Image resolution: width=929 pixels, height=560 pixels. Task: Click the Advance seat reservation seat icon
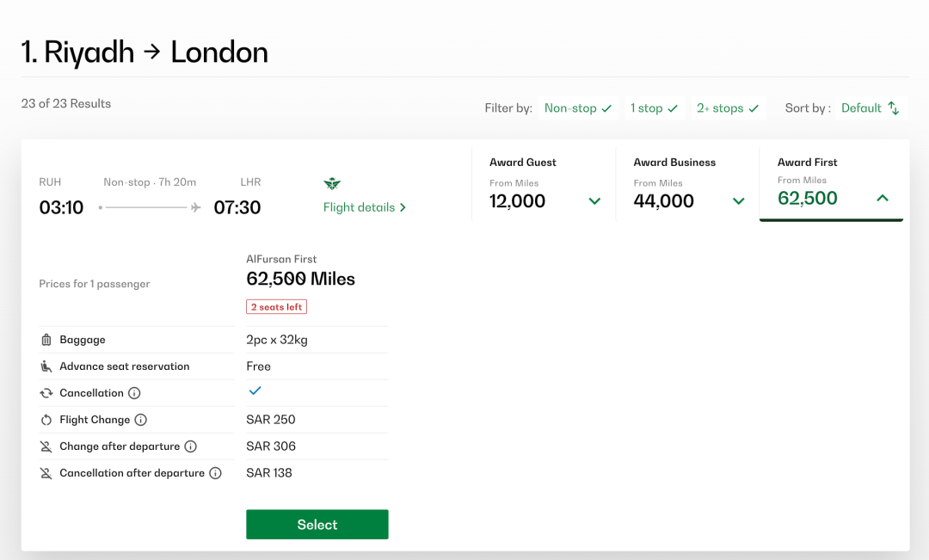46,366
